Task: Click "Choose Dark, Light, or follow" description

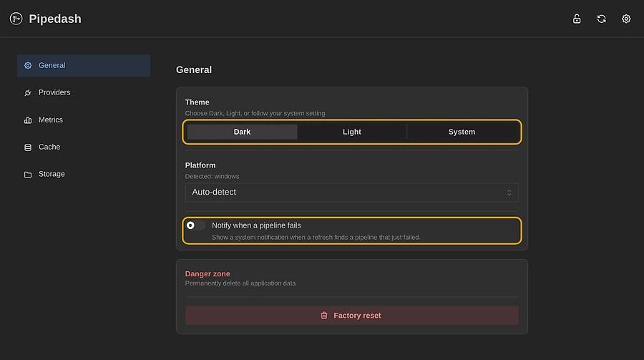Action: pos(256,113)
